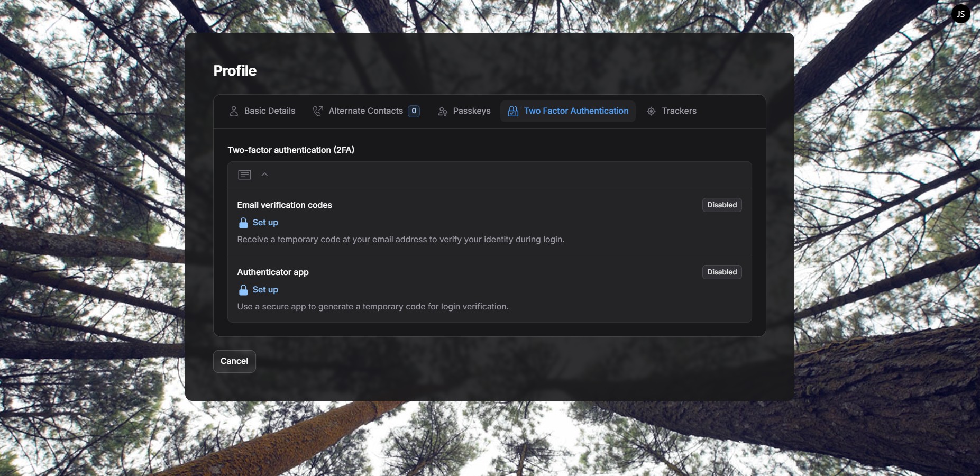
Task: Open the notifications bell
Action: [935, 14]
